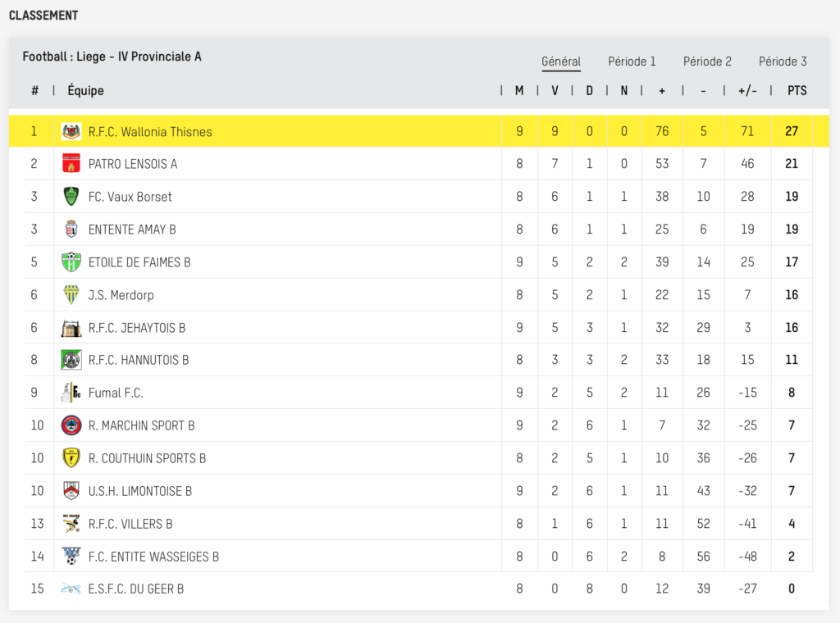Click the FC. Vaux Borset green crest
The image size is (840, 623).
tap(71, 197)
